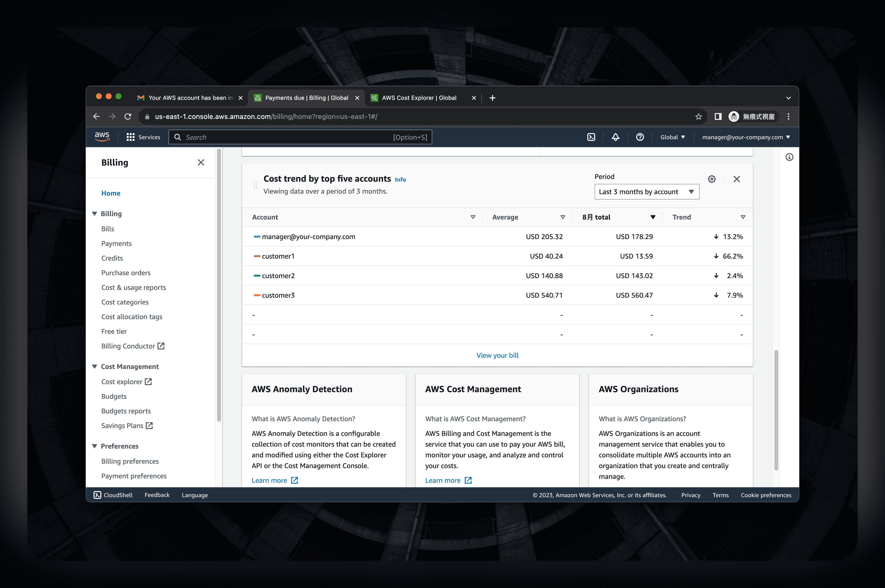885x588 pixels.
Task: Close the AWS Cost Explorer tab
Action: [x=474, y=98]
